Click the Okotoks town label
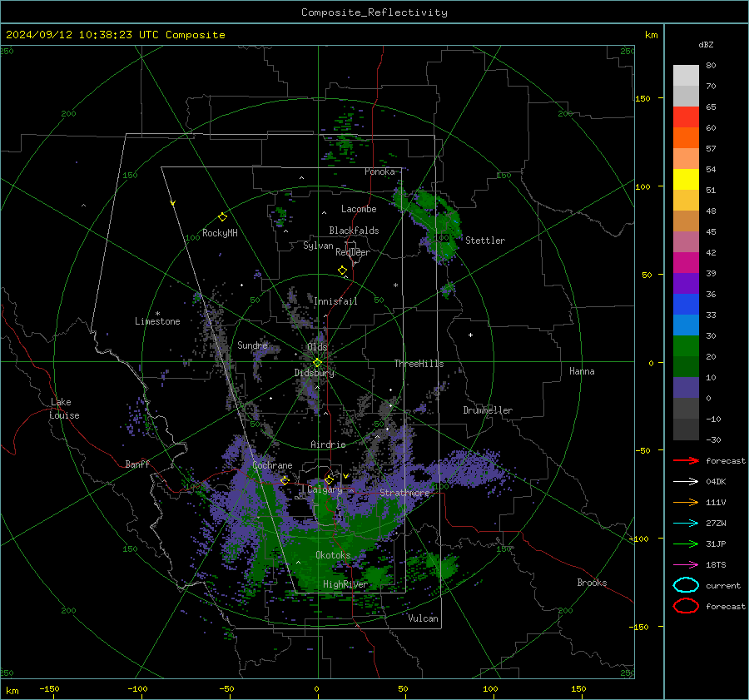Image resolution: width=749 pixels, height=700 pixels. pyautogui.click(x=333, y=555)
